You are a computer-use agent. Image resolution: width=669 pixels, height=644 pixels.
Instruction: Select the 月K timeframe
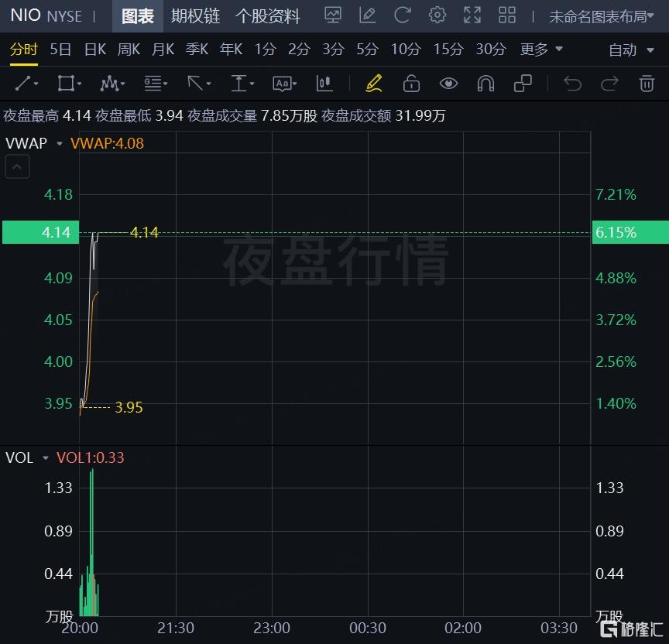163,49
